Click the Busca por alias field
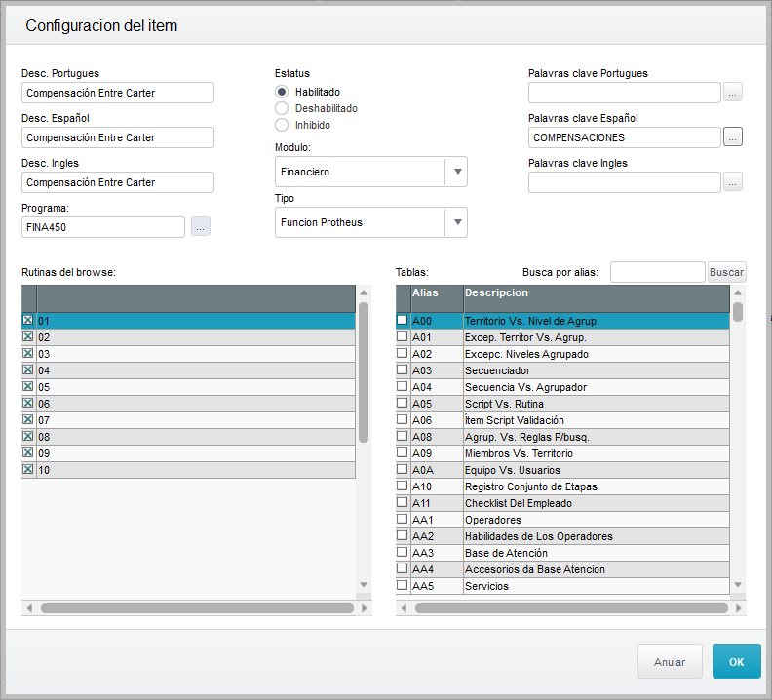Image resolution: width=772 pixels, height=700 pixels. 657,272
